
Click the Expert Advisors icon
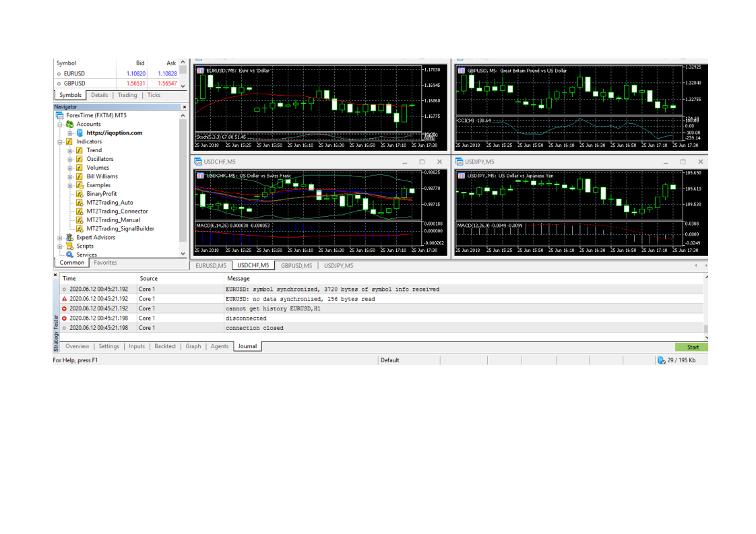(70, 238)
